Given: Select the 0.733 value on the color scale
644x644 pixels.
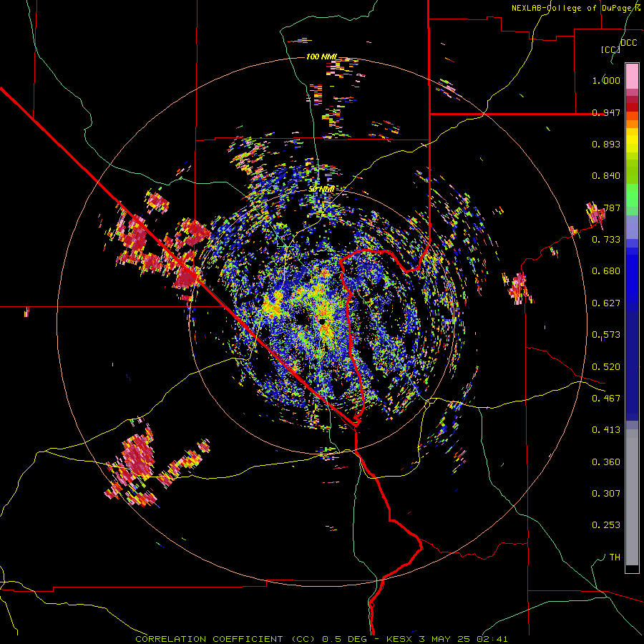Looking at the screenshot, I should (x=606, y=240).
